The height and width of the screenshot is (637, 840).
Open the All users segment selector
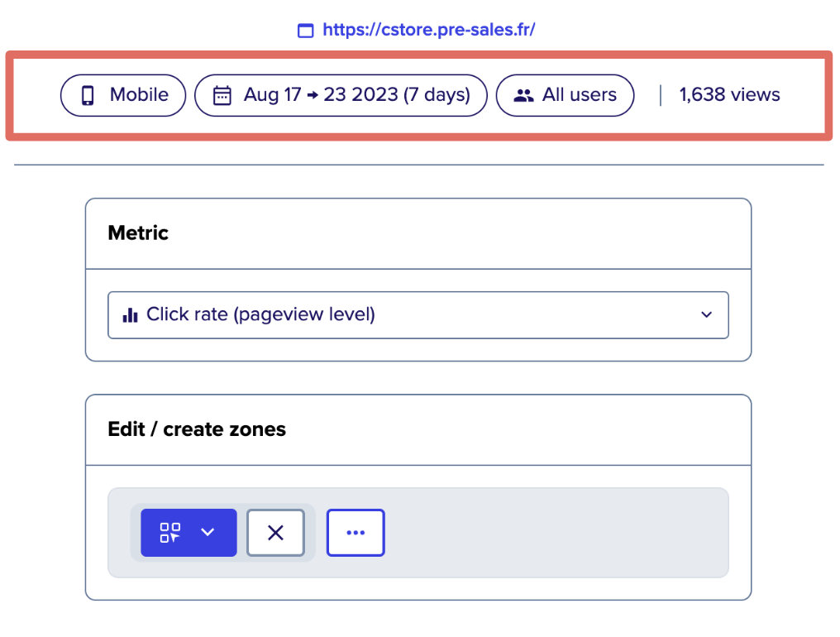[x=566, y=95]
